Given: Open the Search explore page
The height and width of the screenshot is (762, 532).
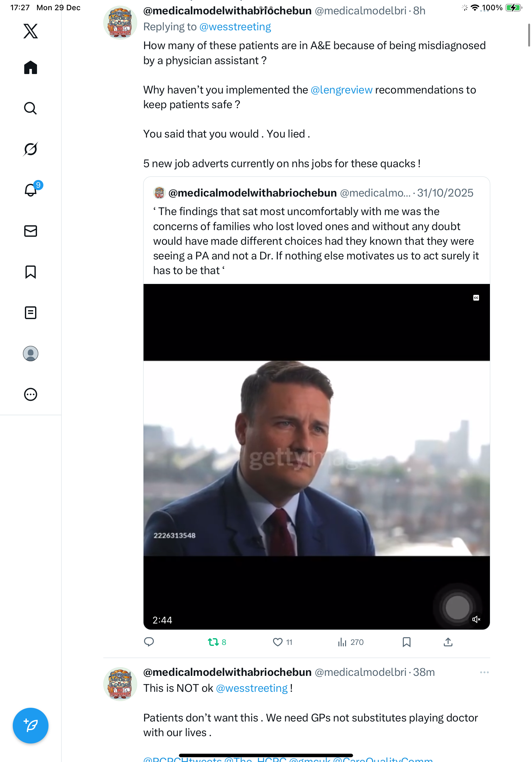Looking at the screenshot, I should point(31,108).
